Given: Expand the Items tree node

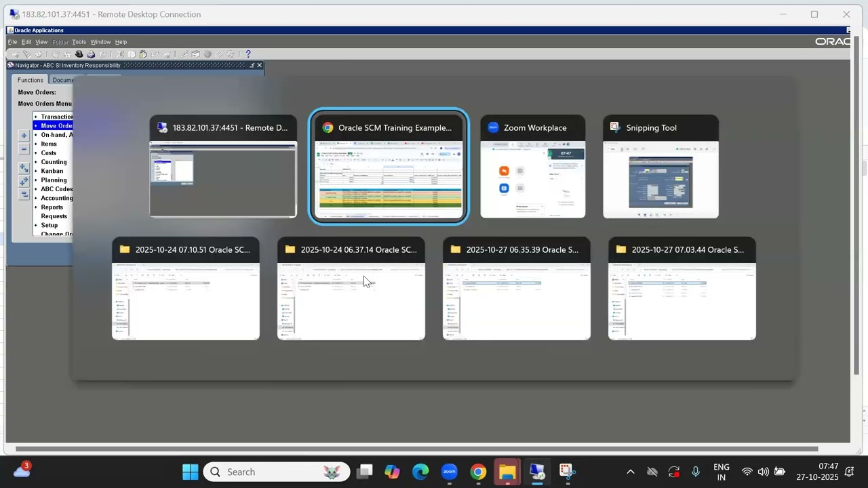Looking at the screenshot, I should click(x=35, y=144).
